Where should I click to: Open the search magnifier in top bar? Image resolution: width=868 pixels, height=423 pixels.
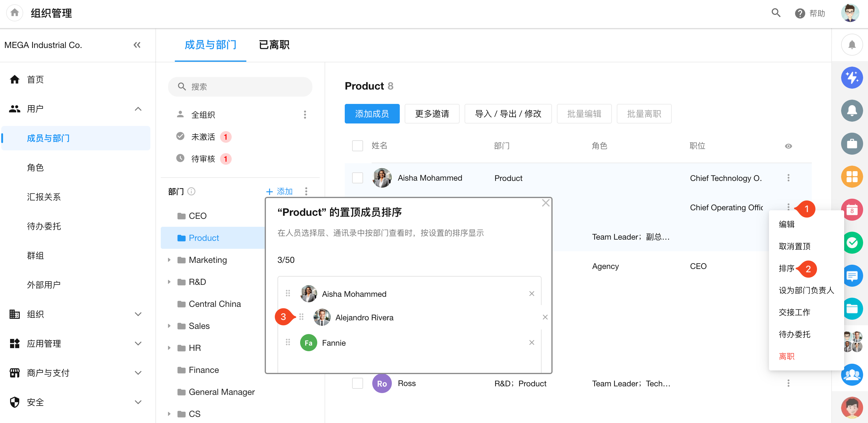(776, 13)
